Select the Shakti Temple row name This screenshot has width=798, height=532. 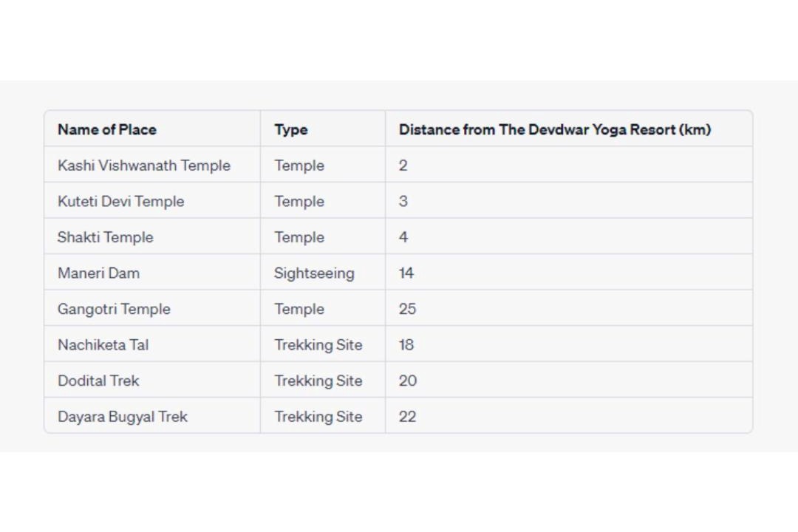pos(106,237)
